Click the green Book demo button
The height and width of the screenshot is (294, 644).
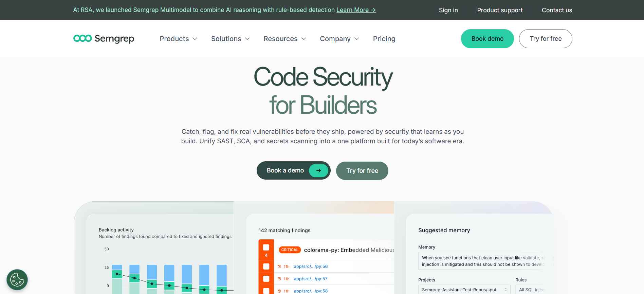coord(487,39)
